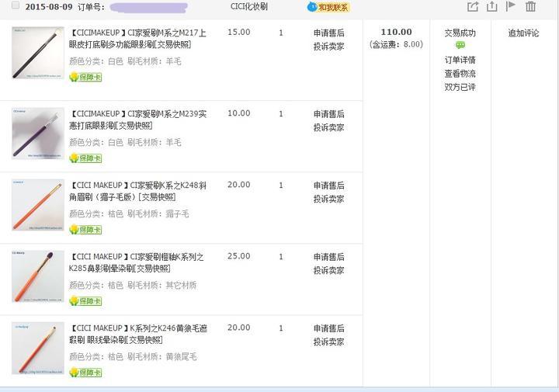Open the M239 purple brush thumbnail
559x392 pixels.
[38, 134]
